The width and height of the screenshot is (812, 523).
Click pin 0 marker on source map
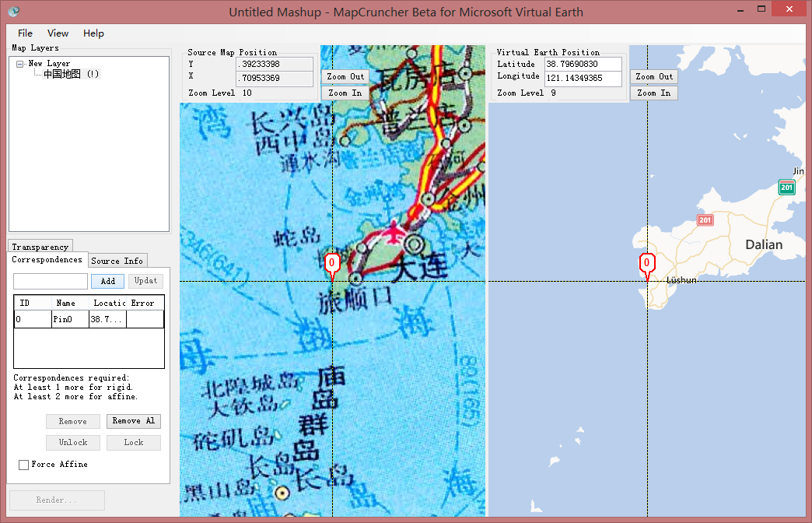pos(332,263)
